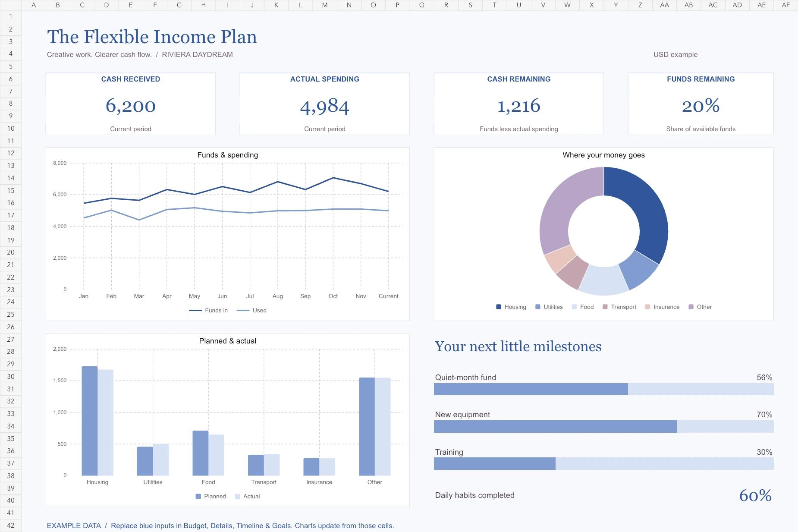Select the 6,200 cash received value
Screen dimensions: 798x532
point(131,106)
